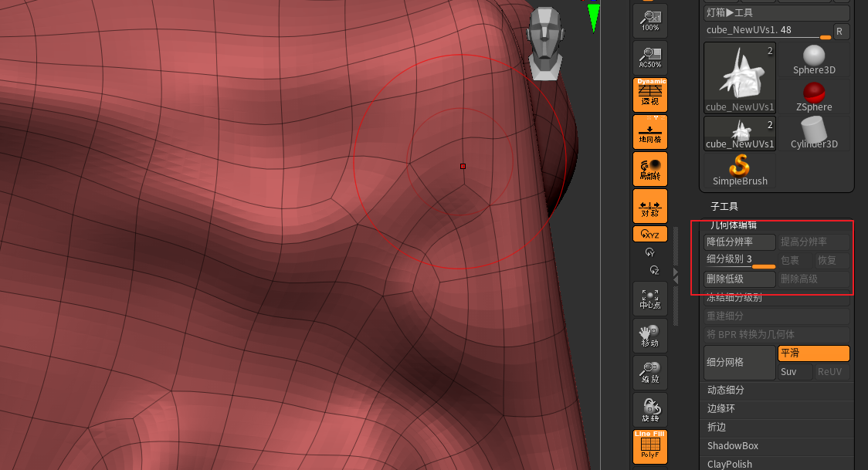Click the 包裹 button
This screenshot has height=470, width=868.
pyautogui.click(x=795, y=260)
